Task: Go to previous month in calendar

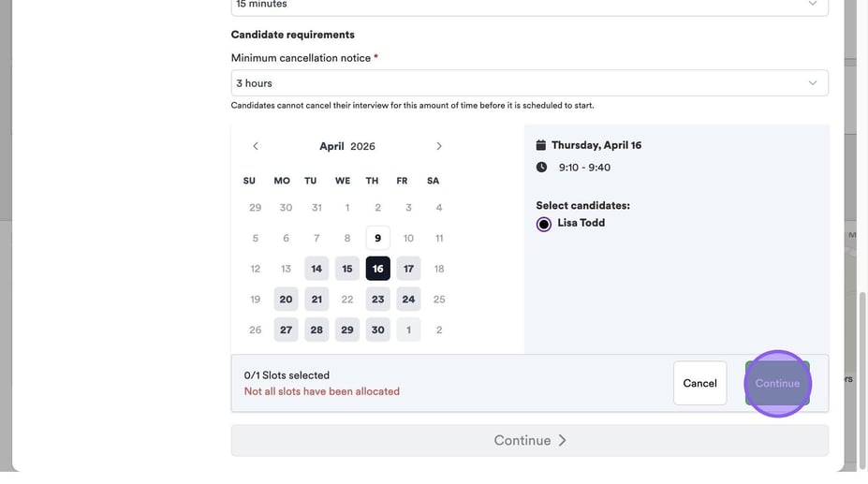Action: 256,146
